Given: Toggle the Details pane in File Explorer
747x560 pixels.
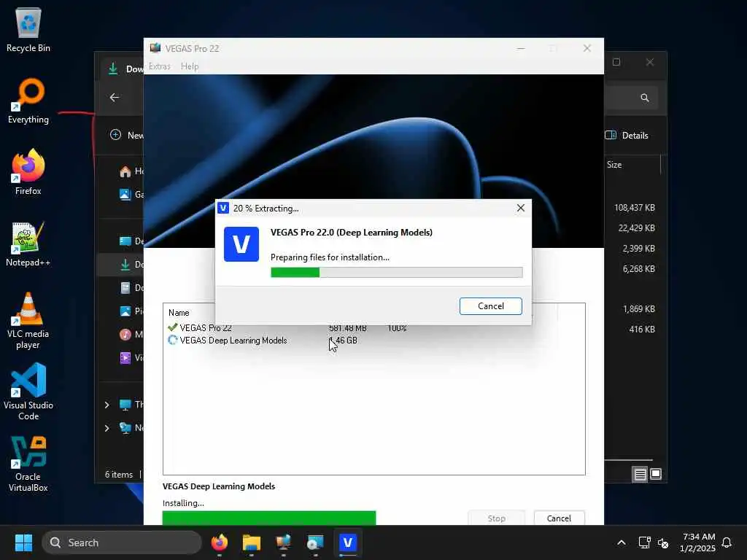Looking at the screenshot, I should coord(627,135).
